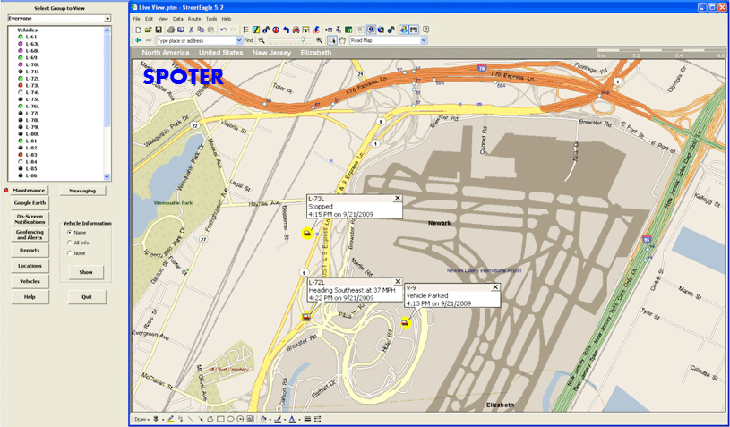The width and height of the screenshot is (730, 427).
Task: Open the Draw menu dropdown
Action: tap(142, 418)
